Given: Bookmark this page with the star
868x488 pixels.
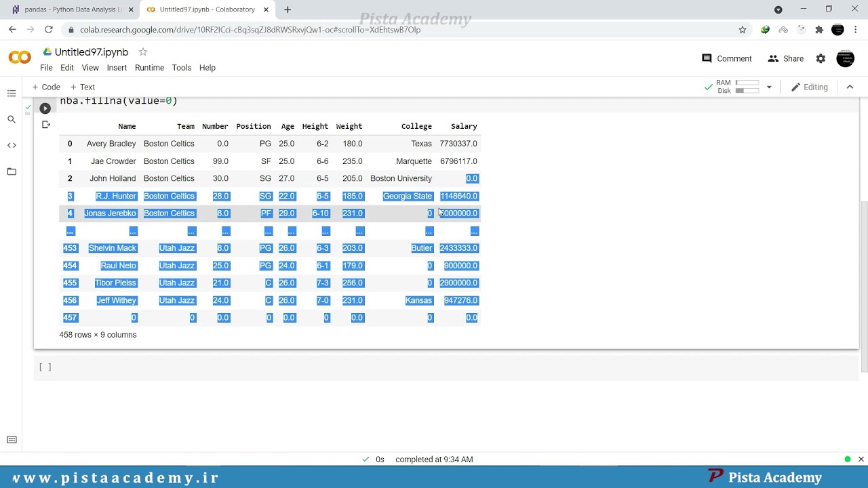Looking at the screenshot, I should (x=743, y=30).
